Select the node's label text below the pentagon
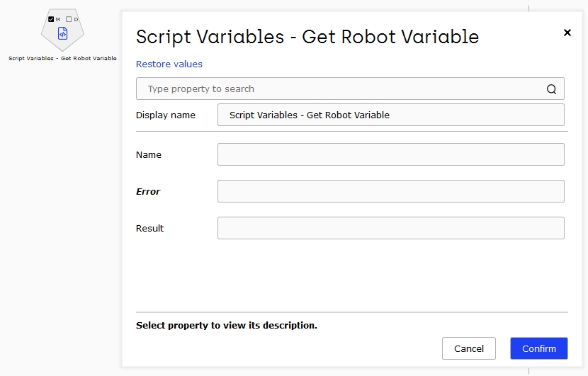Image resolution: width=588 pixels, height=376 pixels. 62,59
